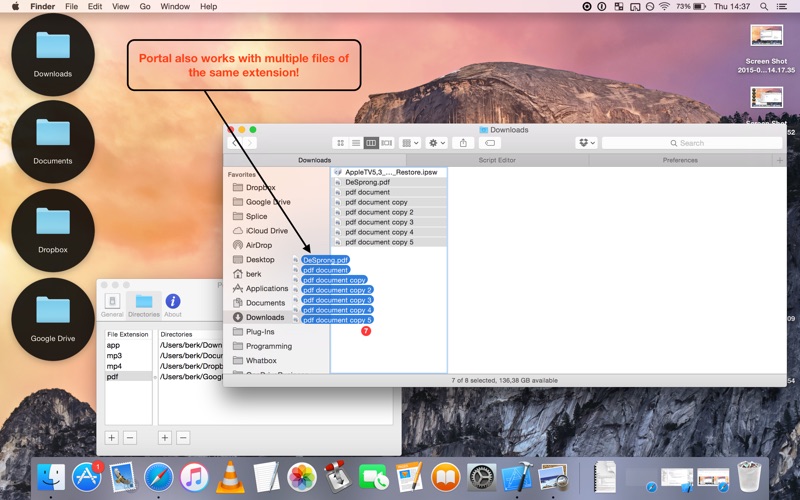This screenshot has height=500, width=800.
Task: Click the Edit Tags button in Finder
Action: point(490,143)
